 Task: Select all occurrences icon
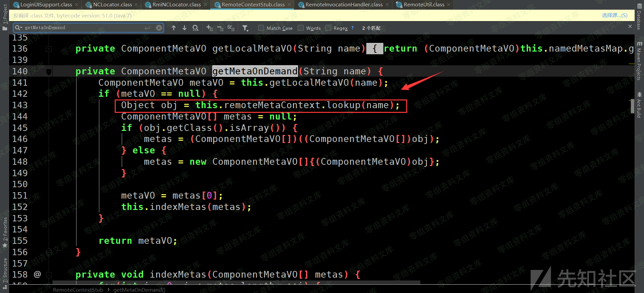point(231,28)
